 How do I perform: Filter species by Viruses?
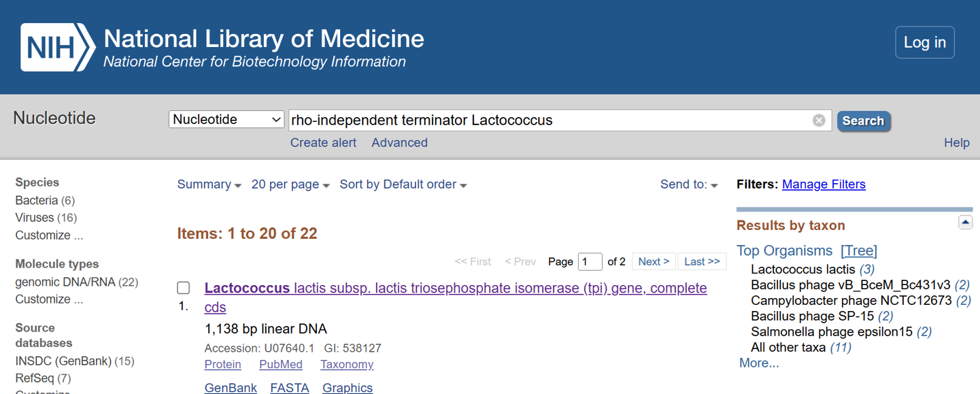35,218
